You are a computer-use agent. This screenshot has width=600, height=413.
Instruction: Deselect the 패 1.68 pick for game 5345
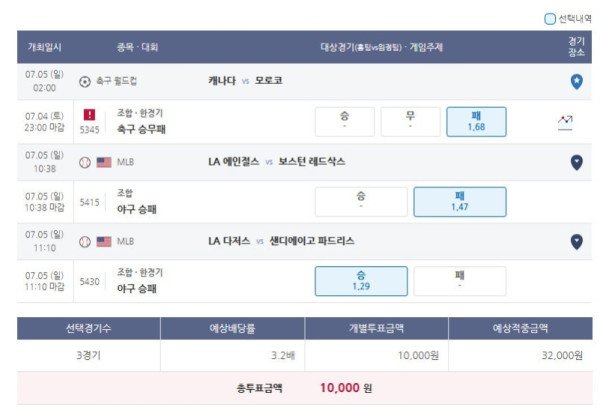coord(476,122)
